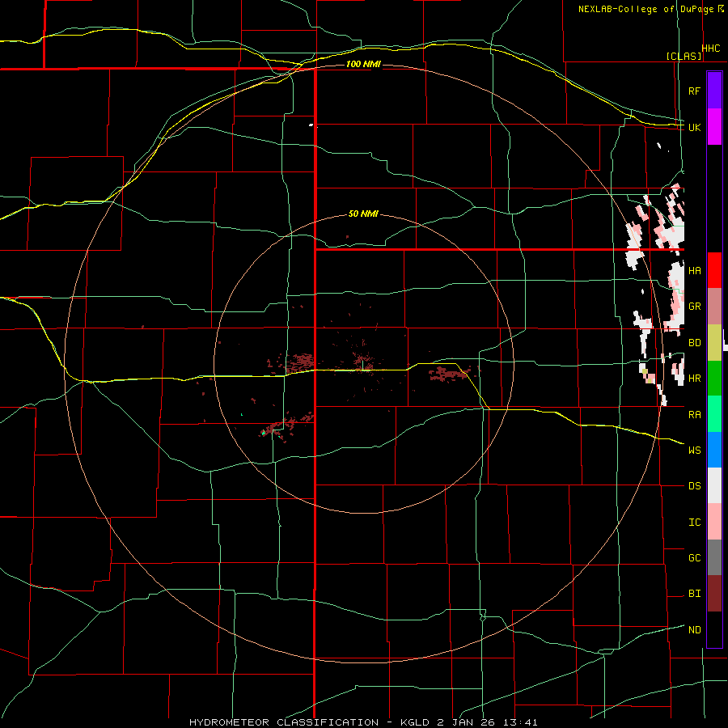Click the 100 NMI range ring label
The height and width of the screenshot is (728, 728).
pyautogui.click(x=363, y=64)
